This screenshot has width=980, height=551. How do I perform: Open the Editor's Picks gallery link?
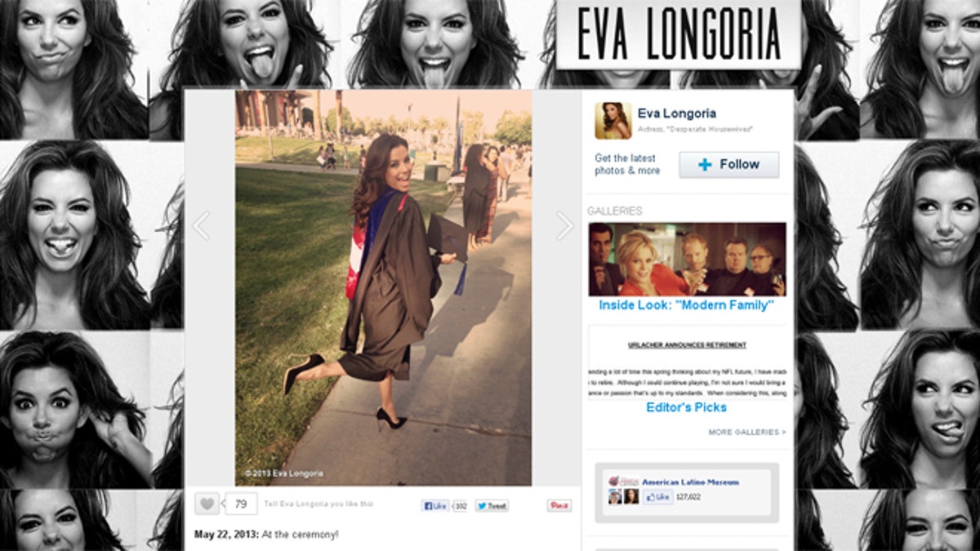point(686,407)
